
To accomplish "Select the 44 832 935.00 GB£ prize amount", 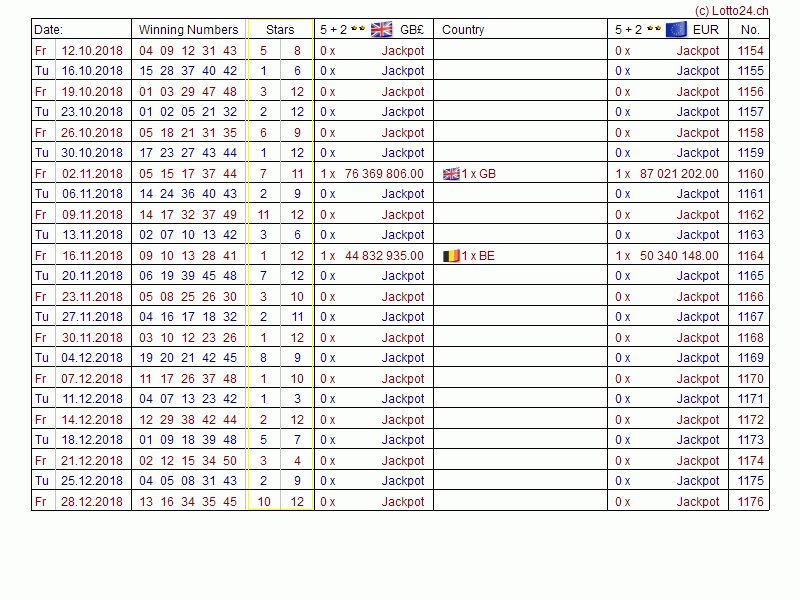I will (x=384, y=256).
